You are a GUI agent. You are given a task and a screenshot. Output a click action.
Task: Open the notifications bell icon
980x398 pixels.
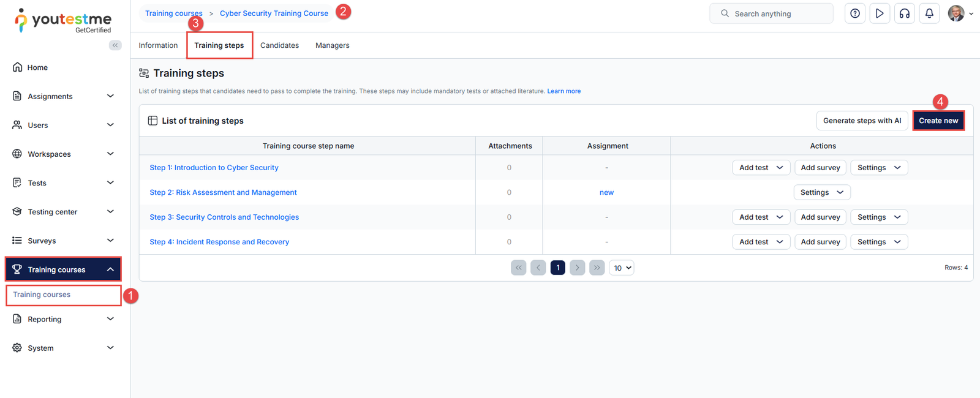click(x=929, y=13)
